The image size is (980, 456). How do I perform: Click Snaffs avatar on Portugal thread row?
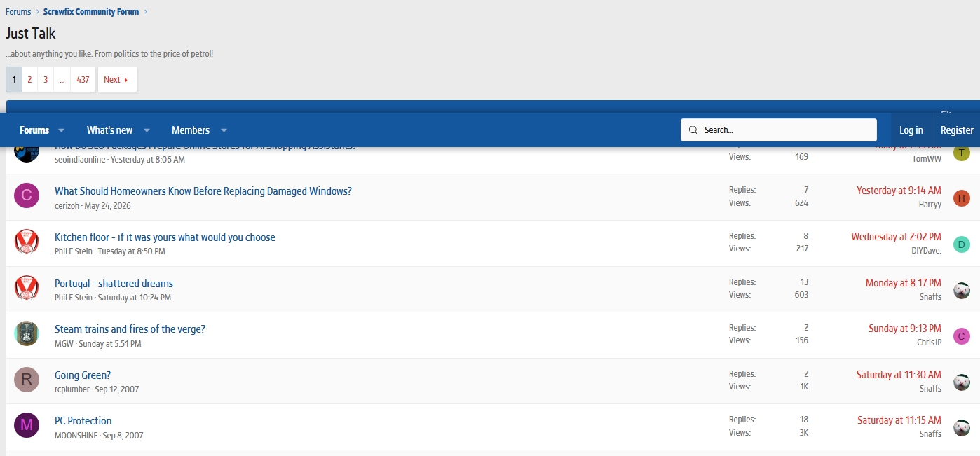962,291
